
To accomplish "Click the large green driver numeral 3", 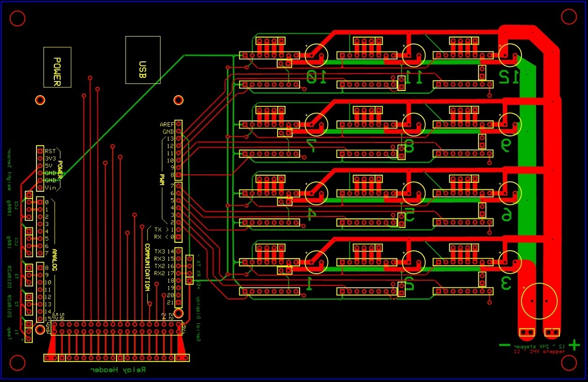I will coord(506,284).
